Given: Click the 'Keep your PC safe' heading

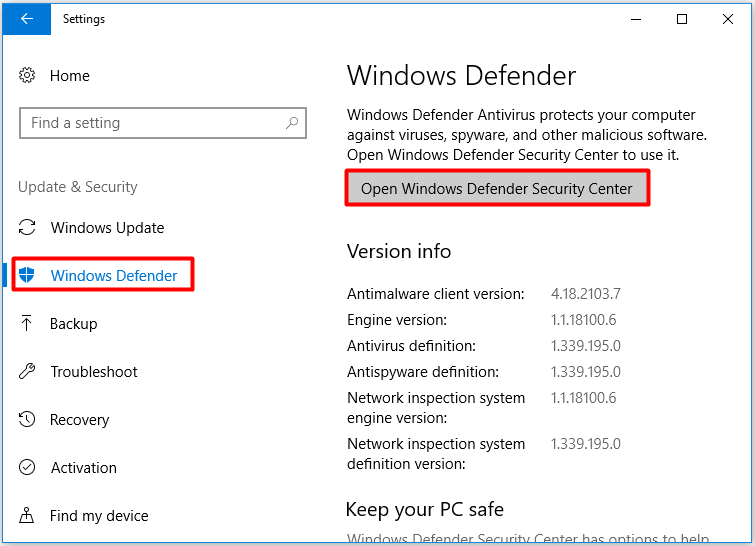Looking at the screenshot, I should [425, 509].
